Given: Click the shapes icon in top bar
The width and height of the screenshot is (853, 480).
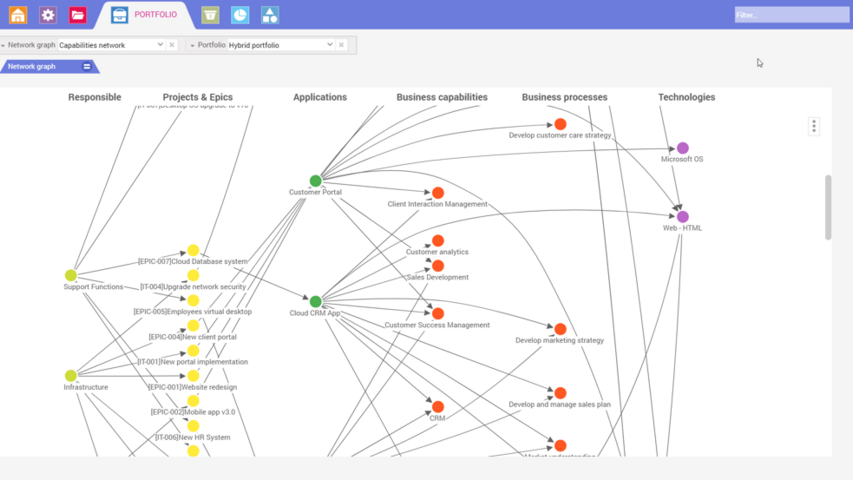Looking at the screenshot, I should point(270,15).
